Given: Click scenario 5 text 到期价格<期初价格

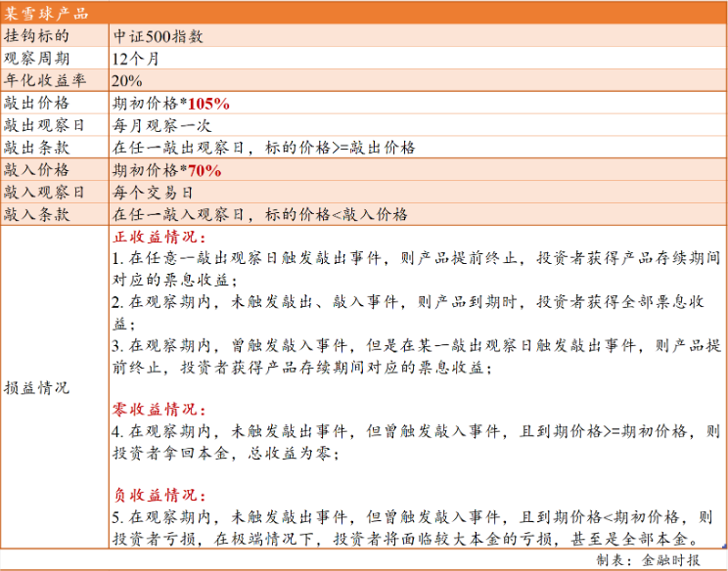Looking at the screenshot, I should pyautogui.click(x=608, y=517).
